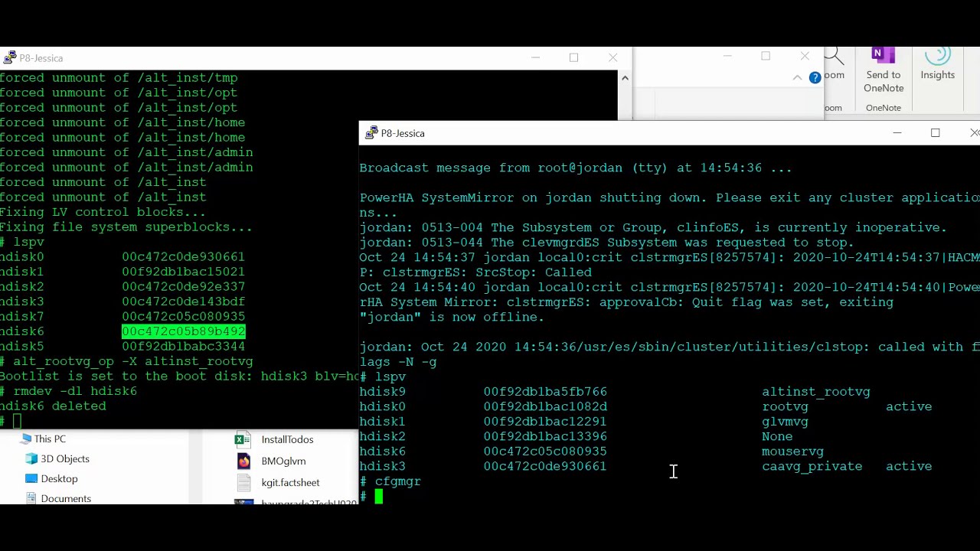Click the icon beside BMOglvm
The height and width of the screenshot is (551, 980).
coord(243,461)
